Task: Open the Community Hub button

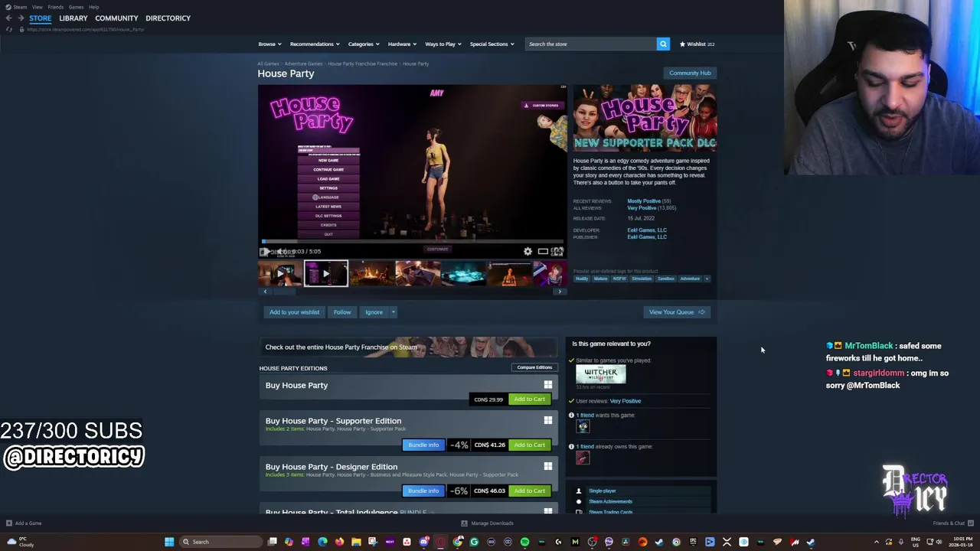Action: (690, 73)
